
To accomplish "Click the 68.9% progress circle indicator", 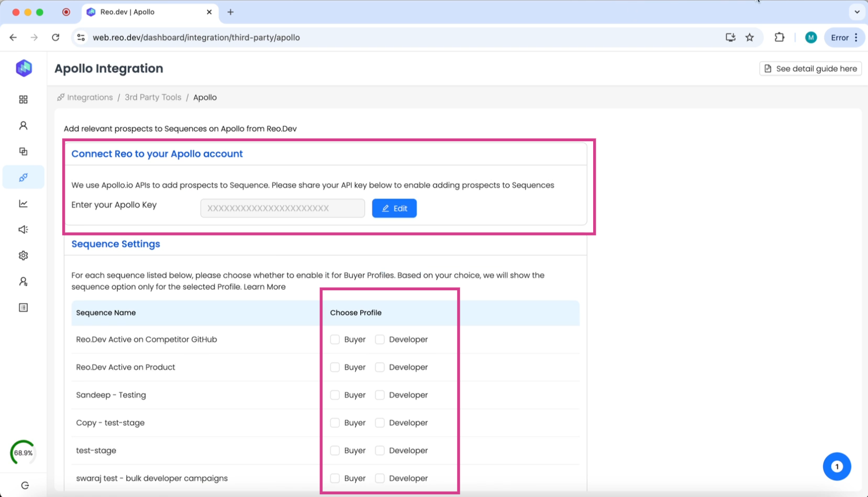I will pos(23,453).
